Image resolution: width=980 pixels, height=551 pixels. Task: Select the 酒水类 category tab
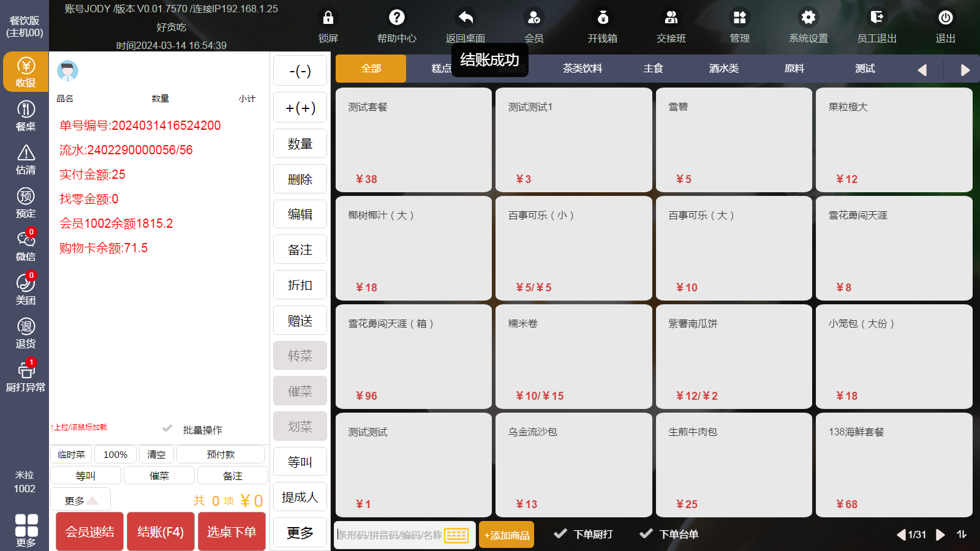point(724,69)
